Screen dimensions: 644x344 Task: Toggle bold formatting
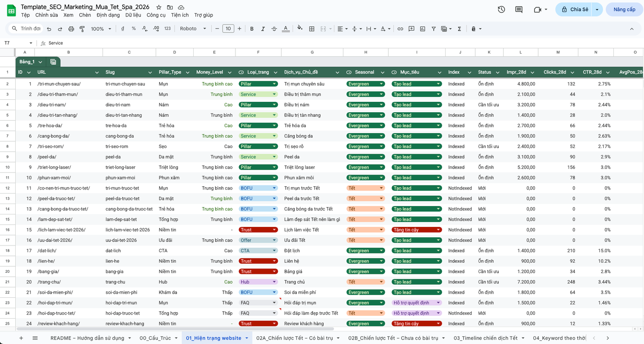tap(252, 29)
